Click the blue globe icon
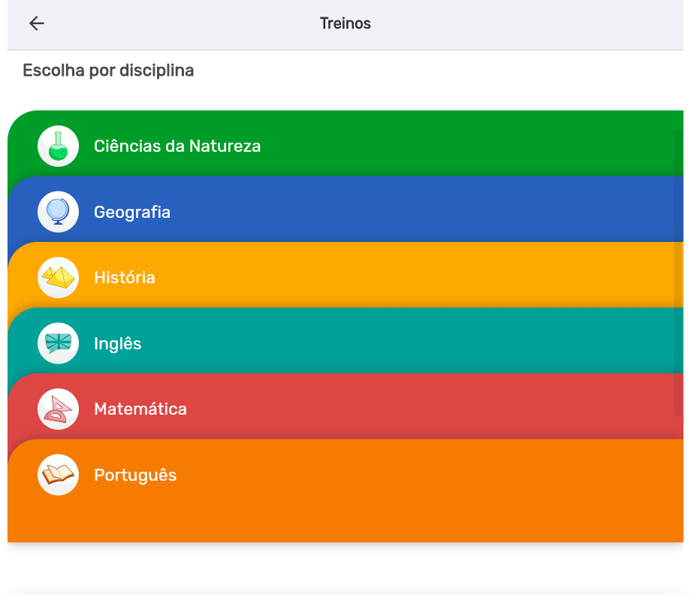Image resolution: width=700 pixels, height=595 pixels. 58,212
